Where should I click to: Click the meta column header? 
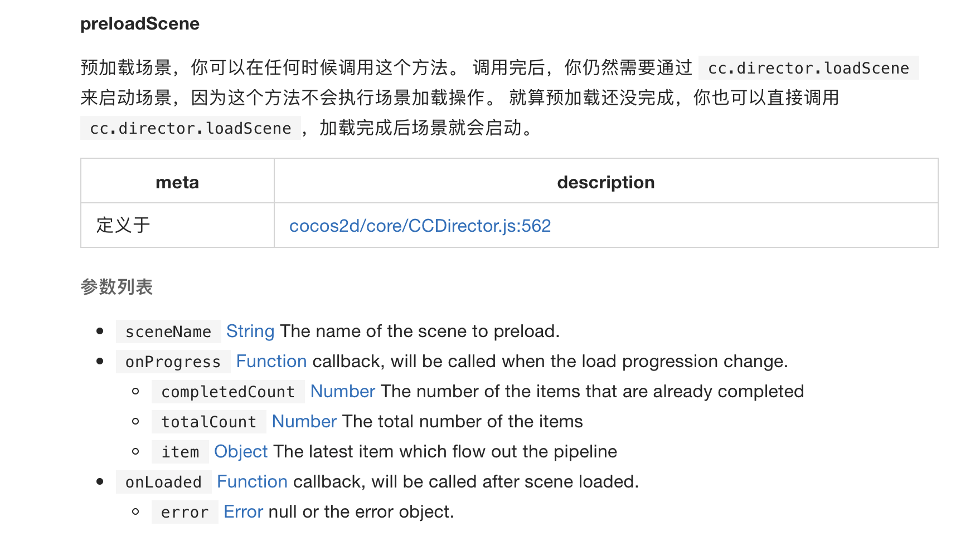177,182
